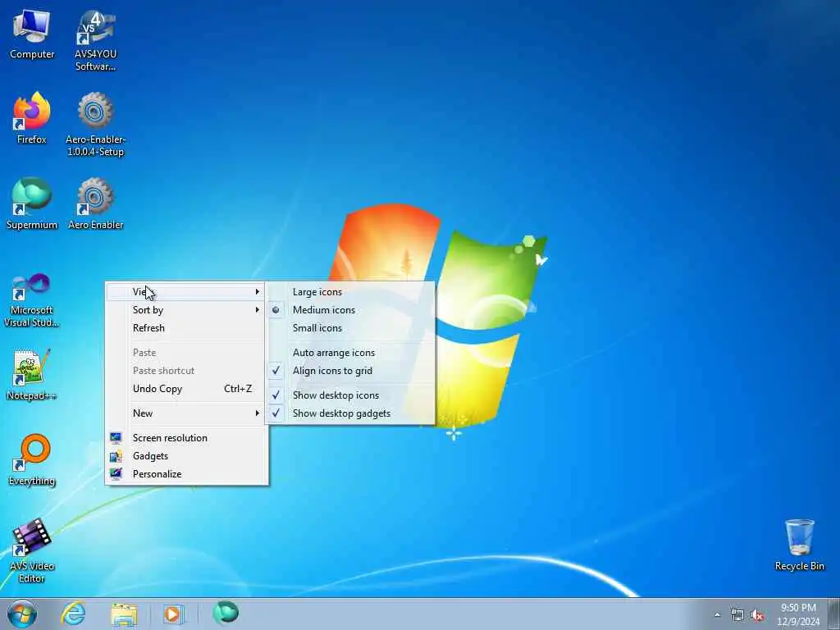840x630 pixels.
Task: Click the Personalize menu icon
Action: (x=116, y=473)
